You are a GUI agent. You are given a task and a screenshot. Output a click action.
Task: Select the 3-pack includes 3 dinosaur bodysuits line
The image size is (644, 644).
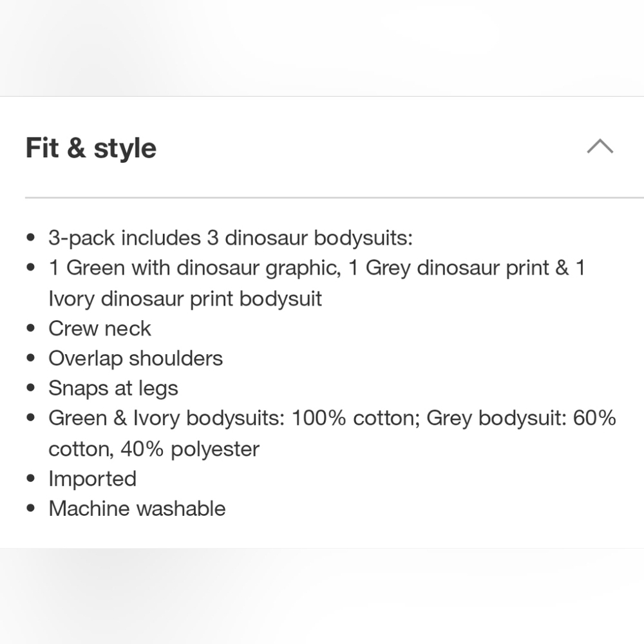point(231,238)
